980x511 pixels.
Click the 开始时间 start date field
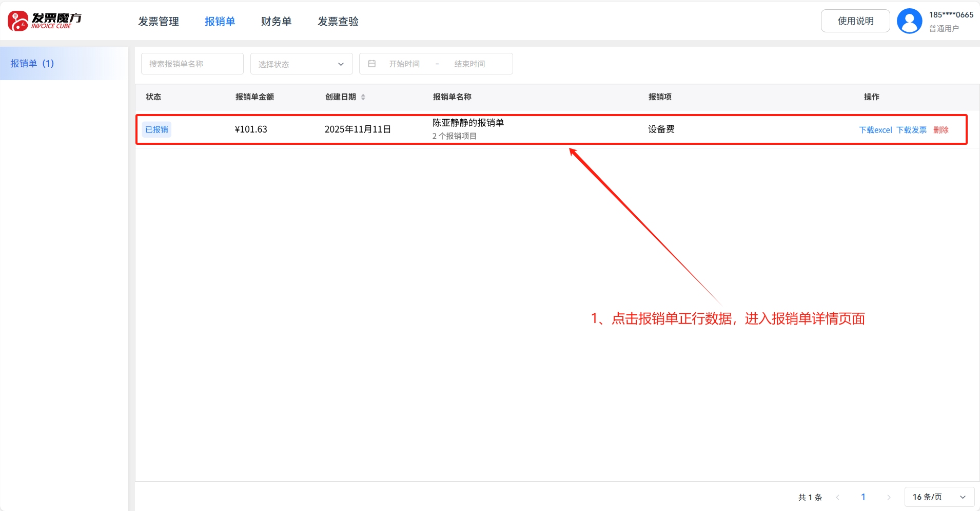[x=404, y=64]
